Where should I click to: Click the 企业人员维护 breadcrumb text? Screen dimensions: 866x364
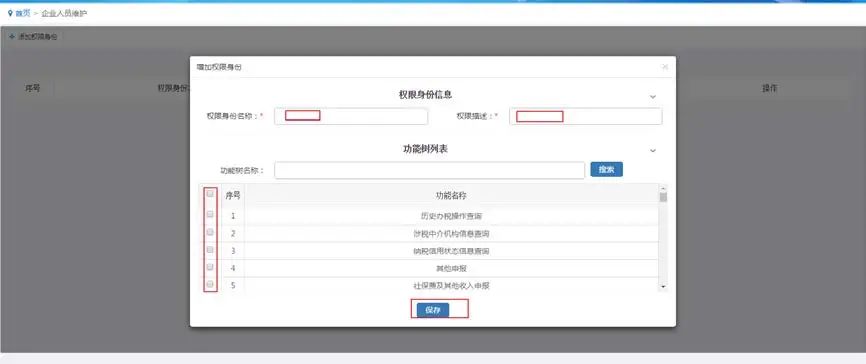coord(64,13)
